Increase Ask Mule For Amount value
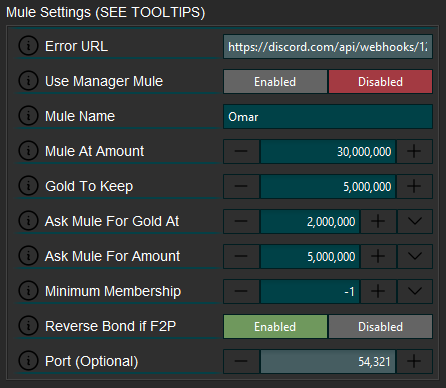Image resolution: width=446 pixels, height=388 pixels. click(x=378, y=256)
